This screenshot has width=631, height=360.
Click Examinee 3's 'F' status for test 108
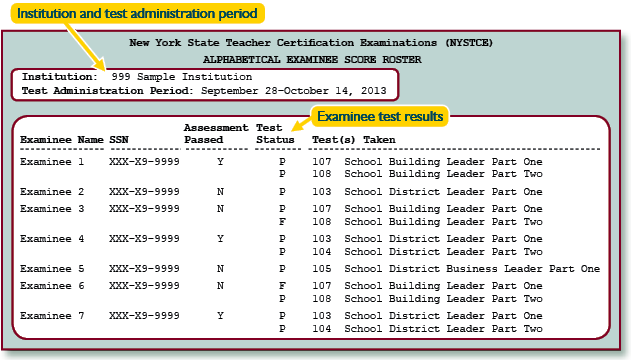[x=282, y=222]
